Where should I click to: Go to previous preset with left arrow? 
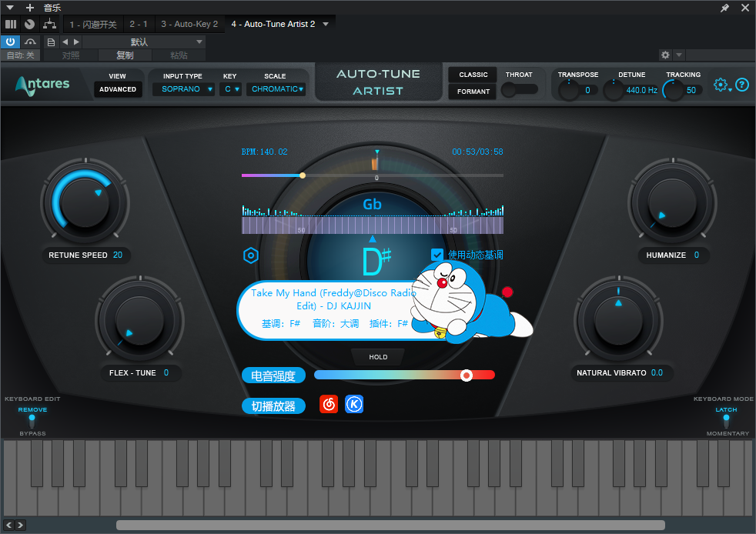coord(65,42)
